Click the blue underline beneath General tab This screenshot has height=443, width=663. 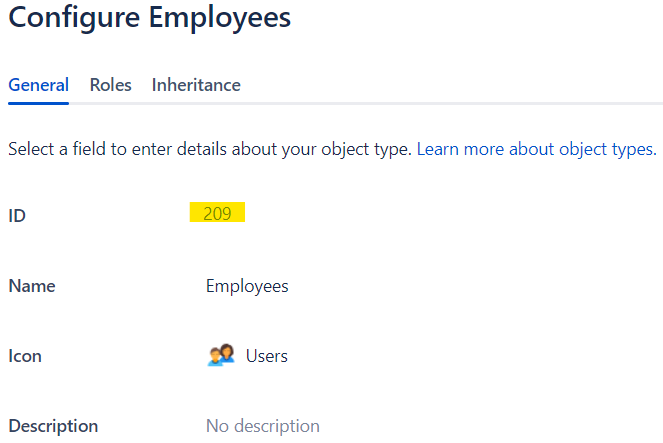(38, 103)
